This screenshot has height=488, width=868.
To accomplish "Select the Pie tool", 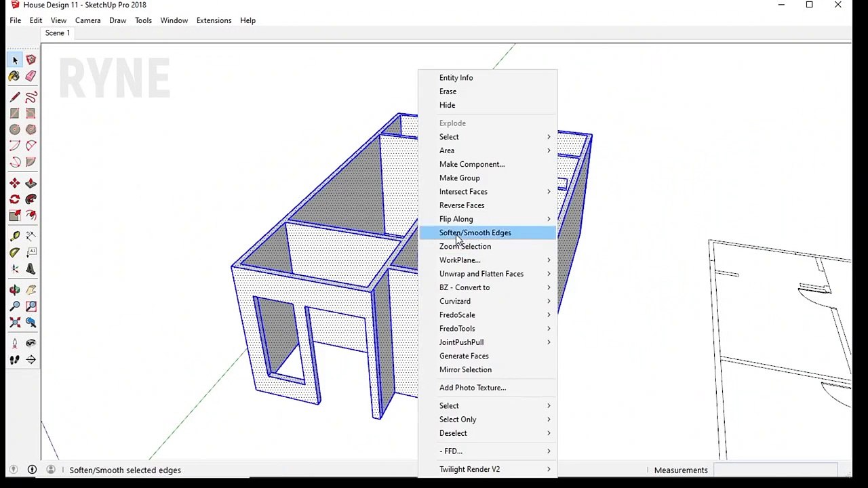I will [x=31, y=162].
